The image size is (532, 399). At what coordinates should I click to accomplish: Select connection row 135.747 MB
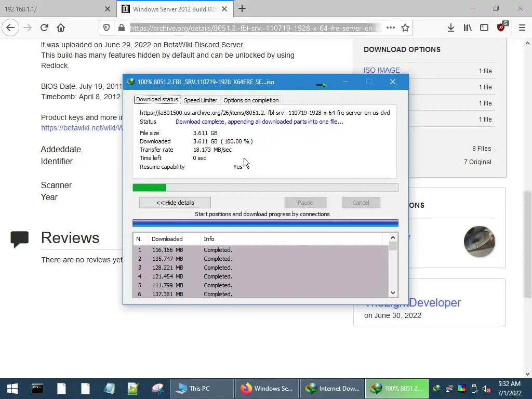click(261, 259)
